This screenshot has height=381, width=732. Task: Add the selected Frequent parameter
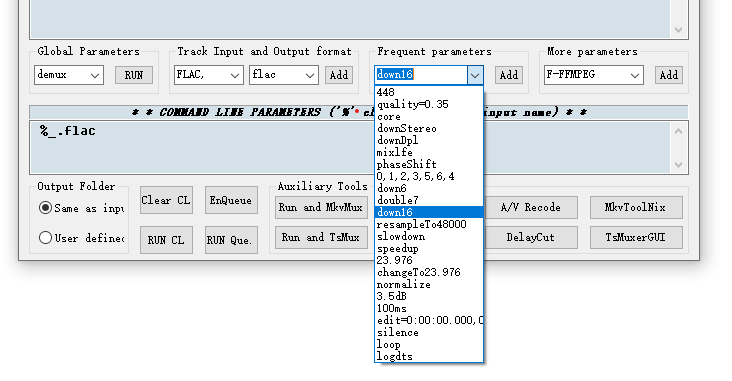[509, 75]
